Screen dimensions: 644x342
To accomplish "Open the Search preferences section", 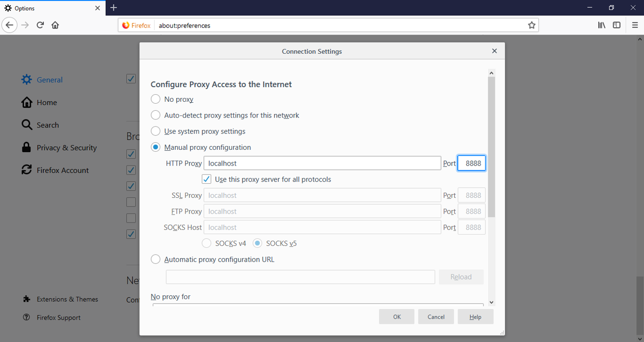I will tap(48, 125).
